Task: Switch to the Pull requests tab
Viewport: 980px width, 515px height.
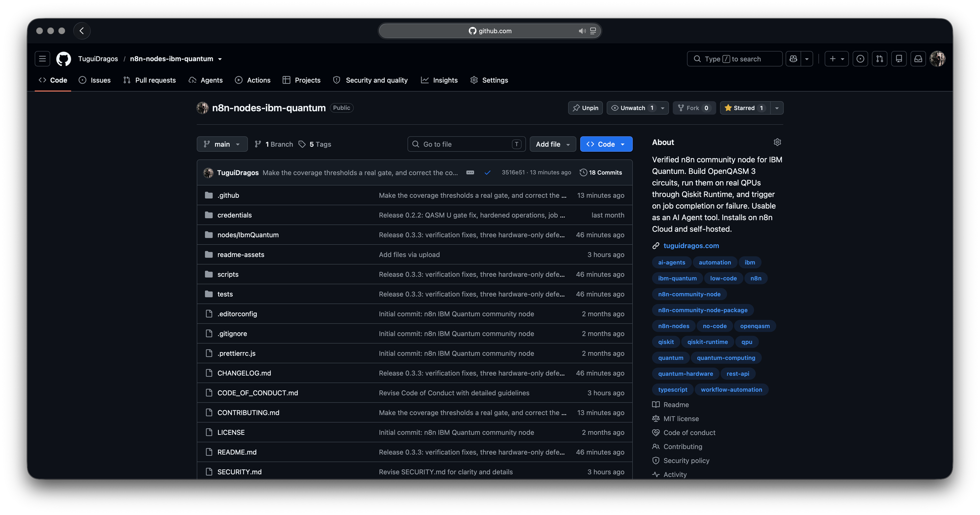Action: point(149,80)
